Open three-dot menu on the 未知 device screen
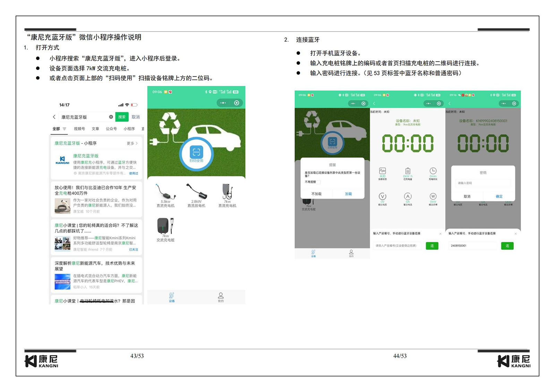The image size is (555, 392). [x=428, y=104]
